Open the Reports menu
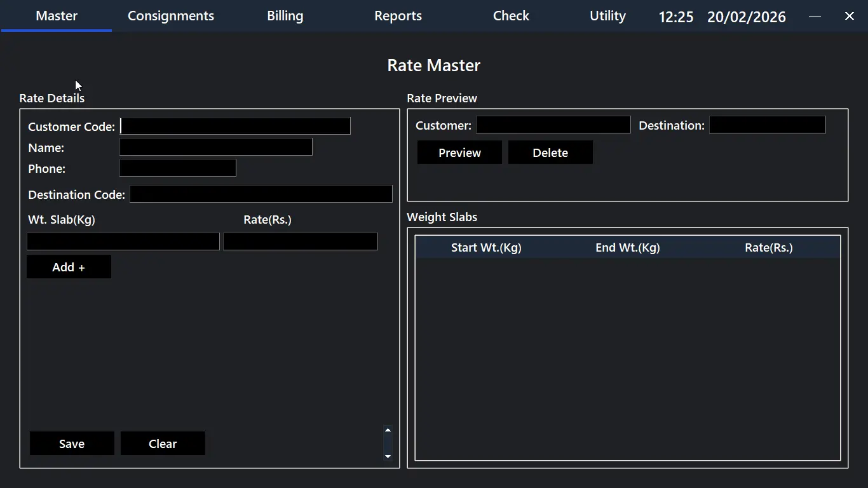Screen dimensions: 868x488 click(x=398, y=16)
